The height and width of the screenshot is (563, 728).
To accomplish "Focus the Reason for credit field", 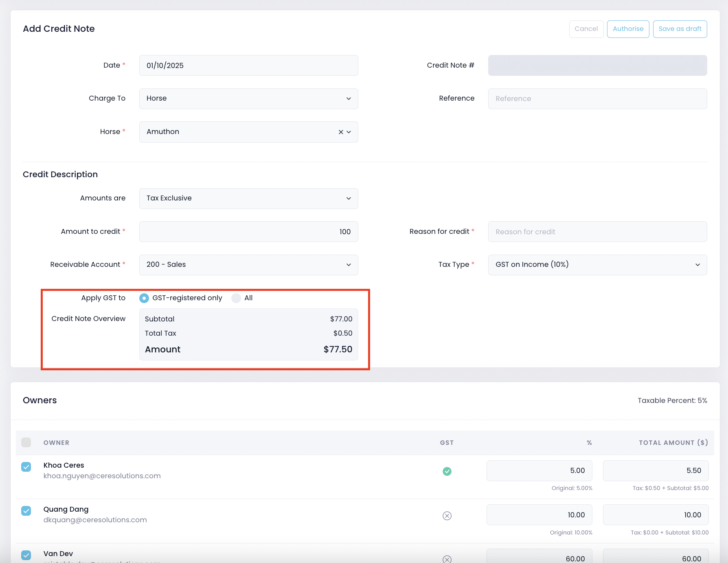I will tap(597, 232).
